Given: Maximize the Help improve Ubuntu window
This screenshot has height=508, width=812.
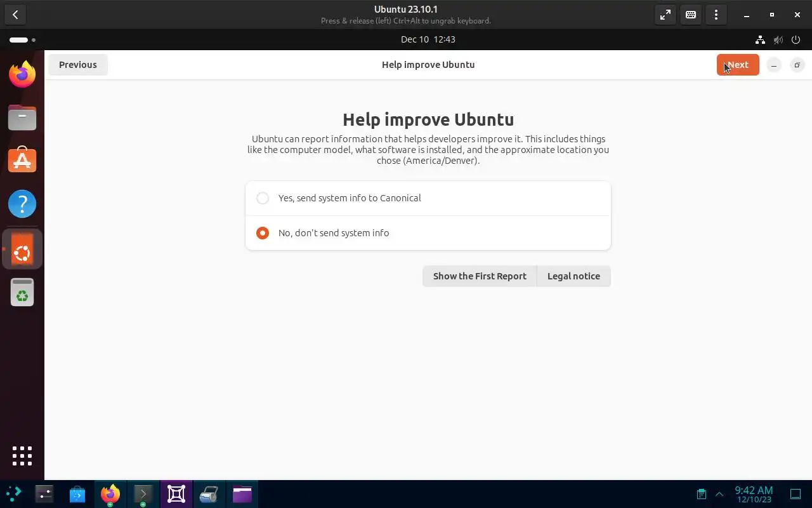Looking at the screenshot, I should 797,65.
